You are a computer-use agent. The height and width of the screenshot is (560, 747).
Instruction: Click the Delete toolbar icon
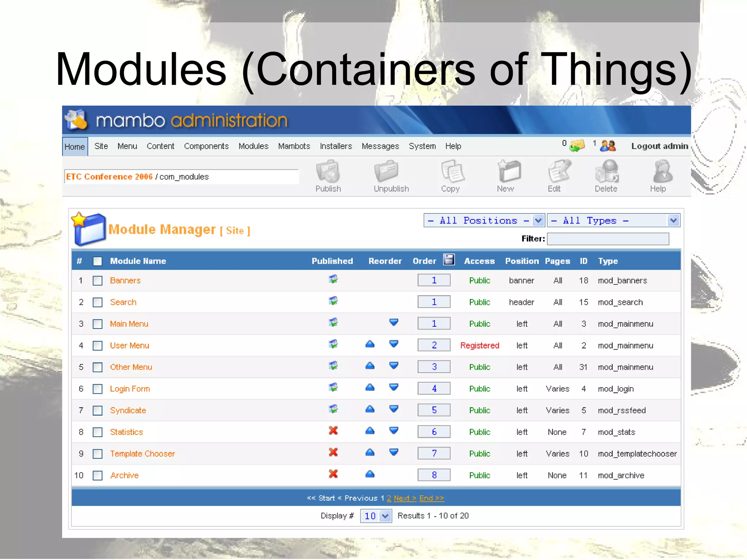(606, 171)
